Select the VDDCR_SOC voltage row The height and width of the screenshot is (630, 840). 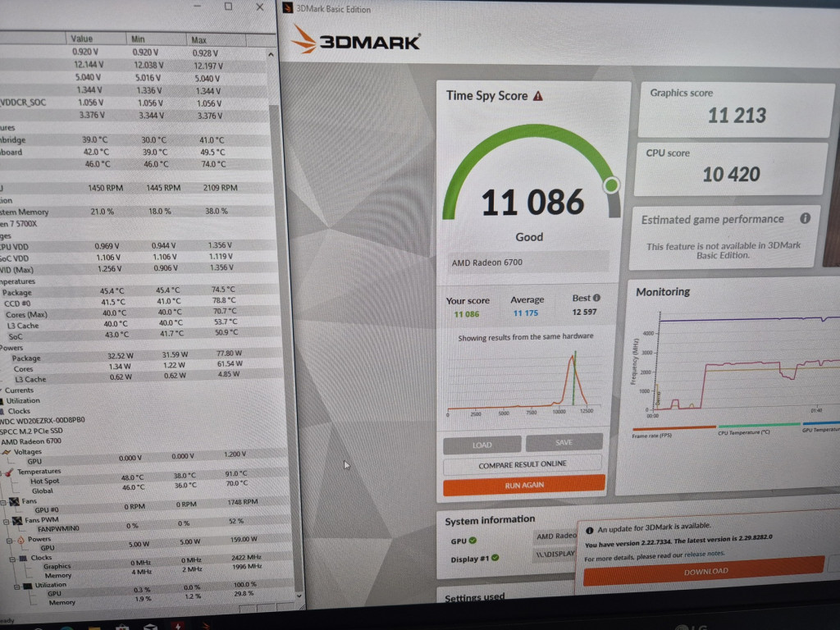click(x=134, y=103)
